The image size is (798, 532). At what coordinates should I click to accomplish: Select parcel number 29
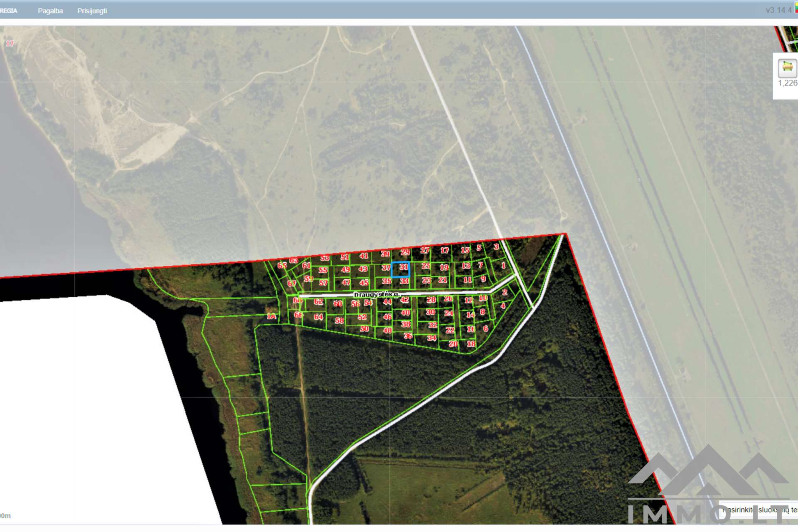405,252
